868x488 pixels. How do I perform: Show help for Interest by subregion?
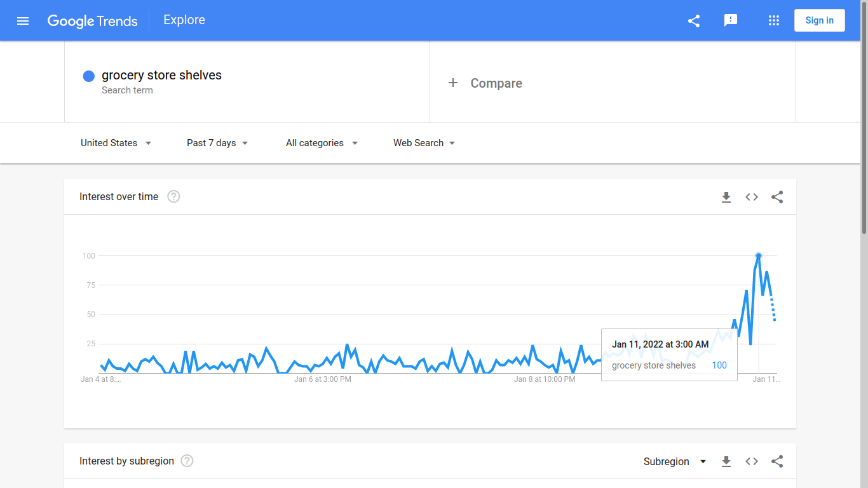pyautogui.click(x=187, y=461)
